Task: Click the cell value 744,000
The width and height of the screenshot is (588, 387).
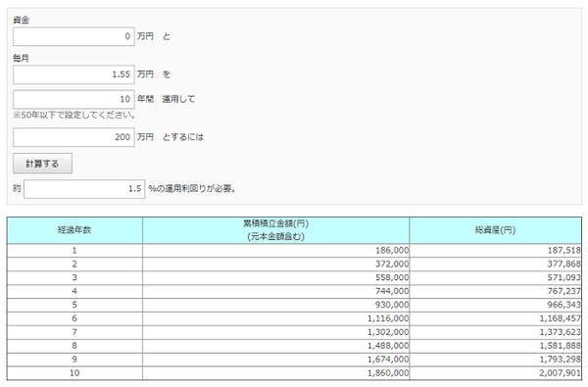Action: [392, 291]
